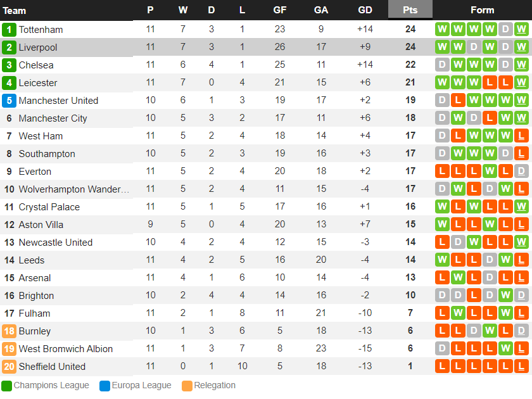Click Tottenham's green position 1 badge

[9, 30]
